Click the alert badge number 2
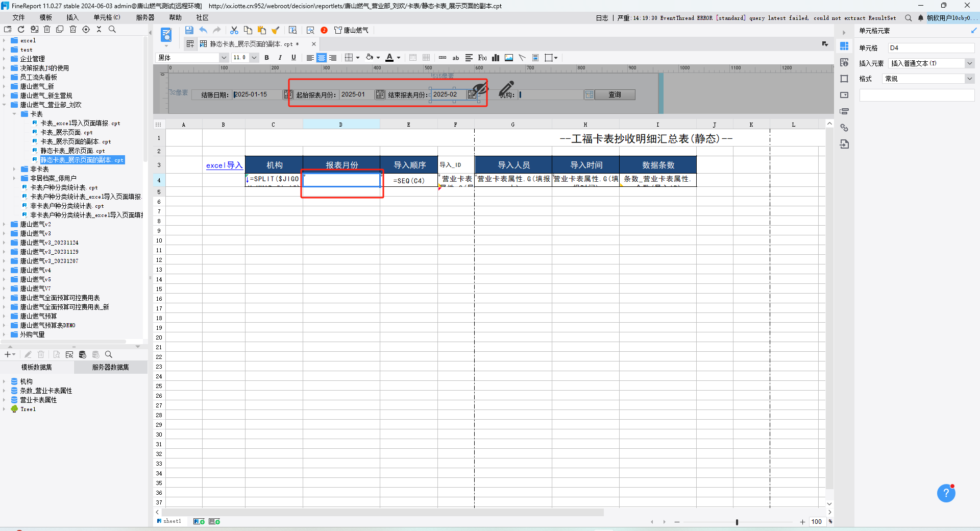The height and width of the screenshot is (531, 980). pyautogui.click(x=324, y=30)
